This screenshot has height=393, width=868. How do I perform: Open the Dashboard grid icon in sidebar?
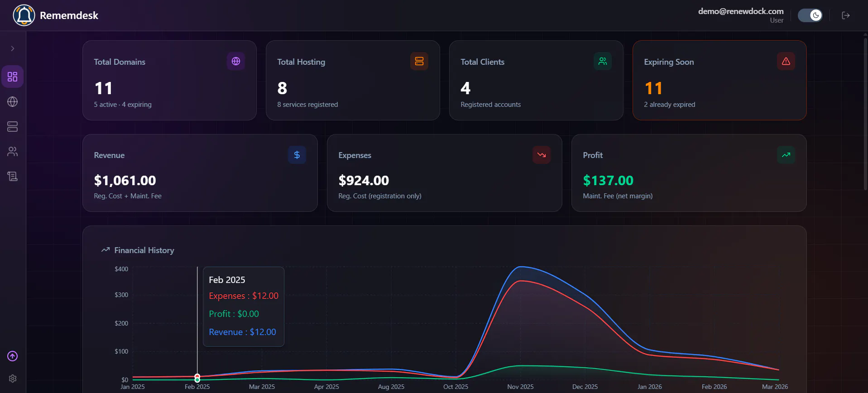click(x=13, y=77)
